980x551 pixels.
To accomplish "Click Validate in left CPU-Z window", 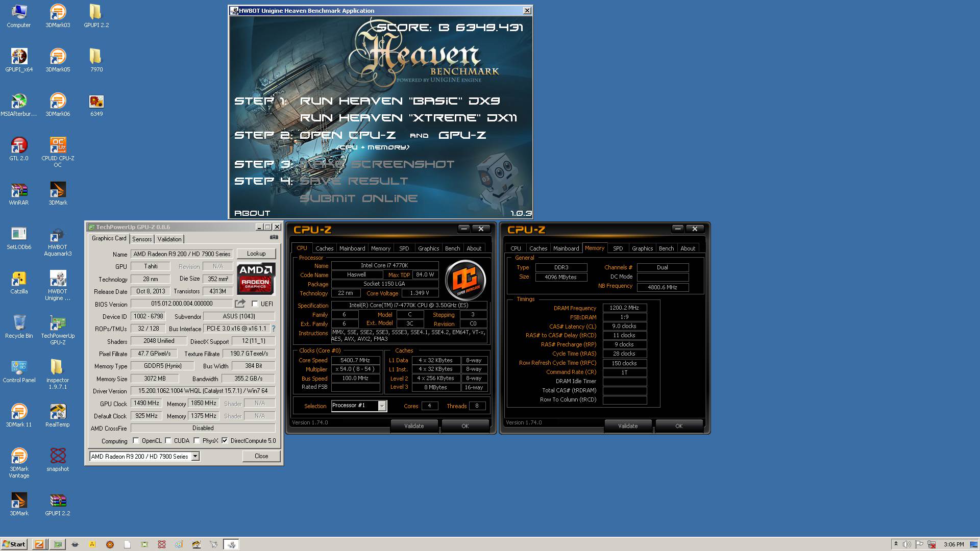I will click(x=414, y=426).
